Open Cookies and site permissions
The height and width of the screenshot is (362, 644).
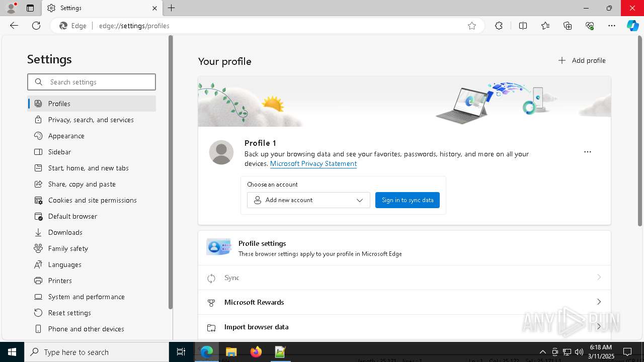point(92,200)
